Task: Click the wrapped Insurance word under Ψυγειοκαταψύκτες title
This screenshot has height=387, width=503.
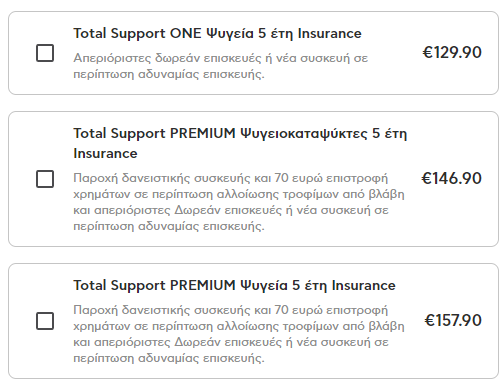Action: click(x=105, y=154)
